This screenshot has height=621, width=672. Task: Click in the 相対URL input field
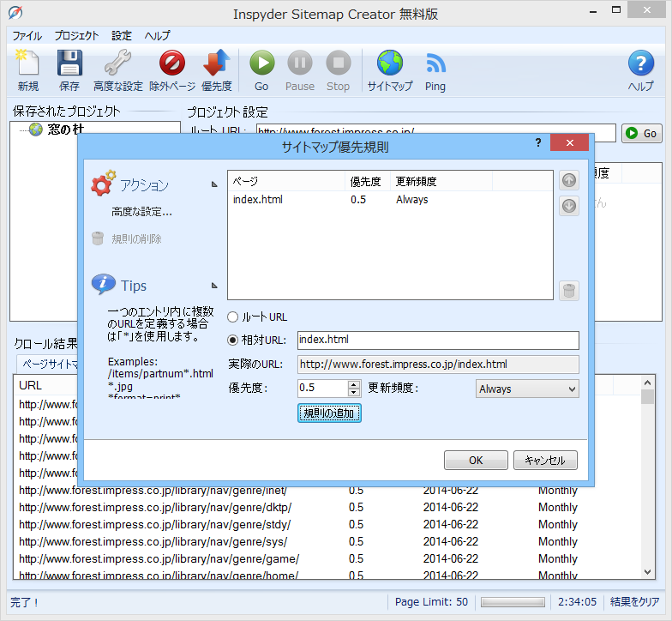(438, 340)
